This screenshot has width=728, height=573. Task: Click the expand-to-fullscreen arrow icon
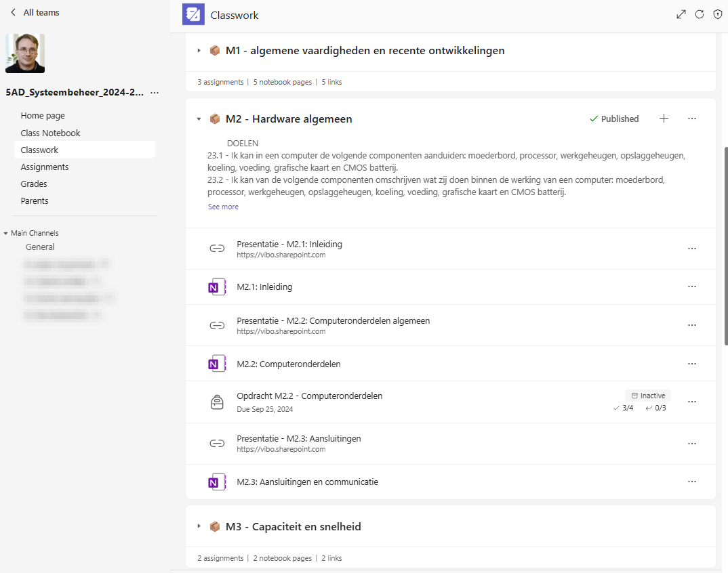pos(681,14)
